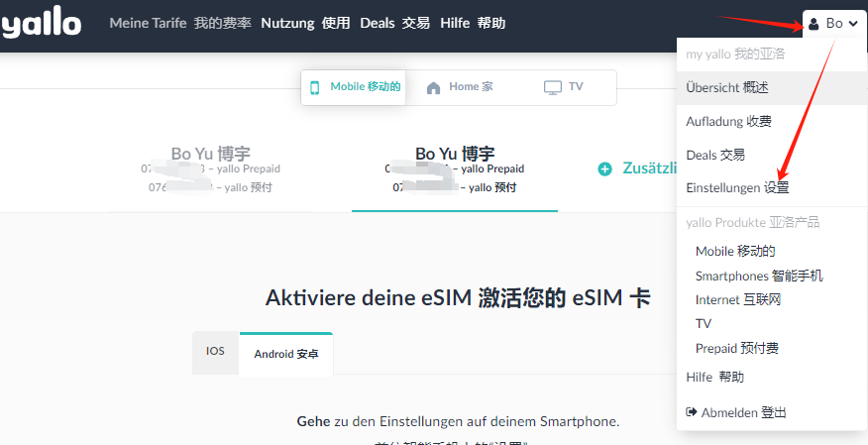The width and height of the screenshot is (868, 445).
Task: Collapse the Bo account dropdown chevron
Action: tap(853, 24)
